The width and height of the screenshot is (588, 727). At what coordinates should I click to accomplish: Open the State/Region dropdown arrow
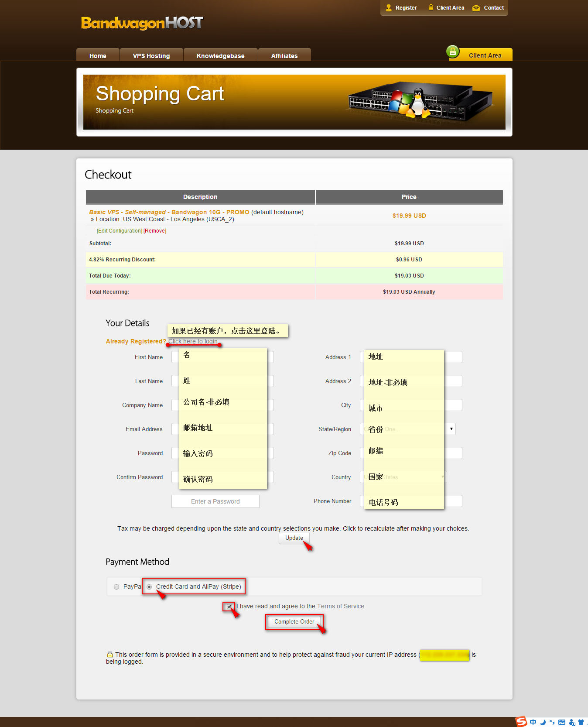(451, 429)
